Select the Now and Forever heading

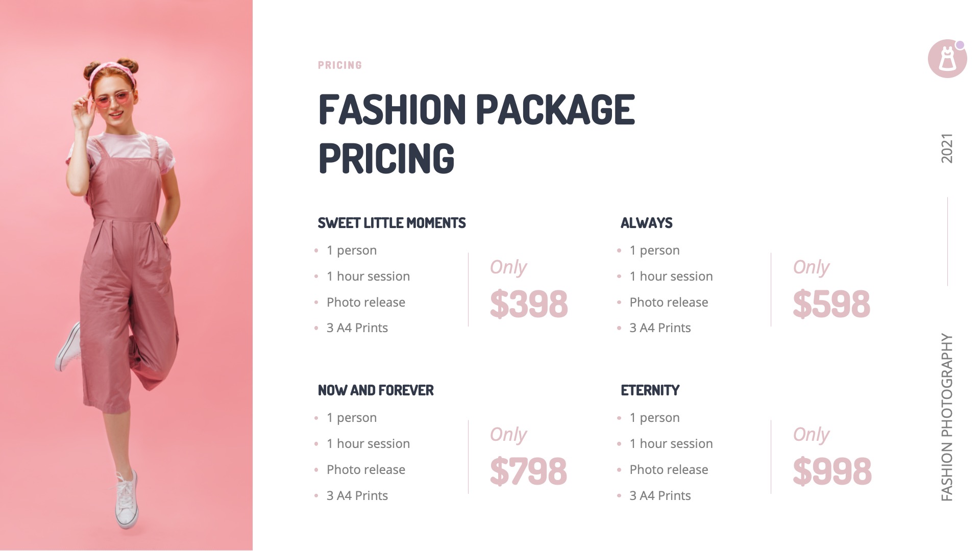click(x=376, y=390)
